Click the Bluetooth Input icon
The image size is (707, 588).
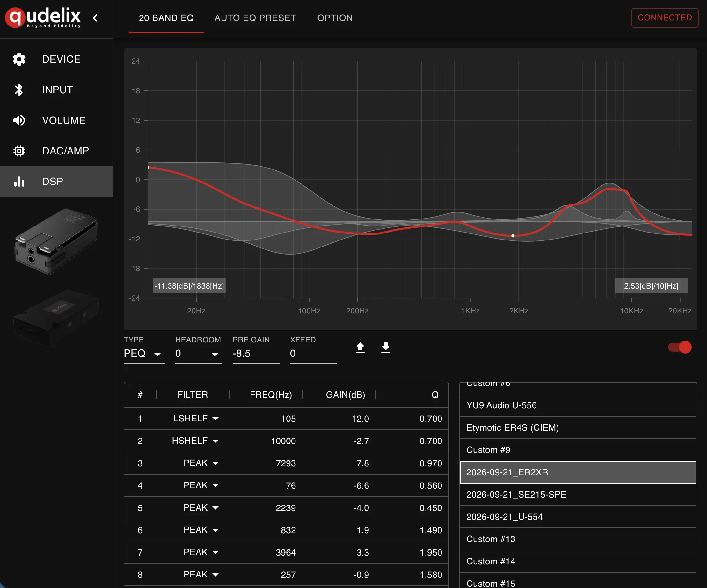19,90
